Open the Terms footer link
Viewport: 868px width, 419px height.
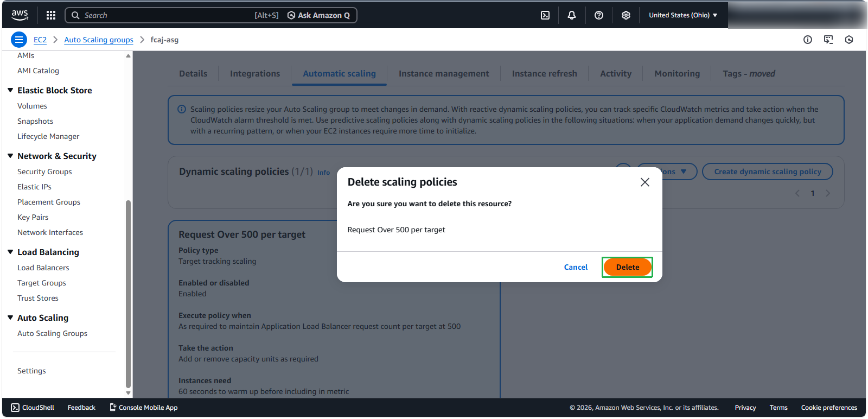778,408
